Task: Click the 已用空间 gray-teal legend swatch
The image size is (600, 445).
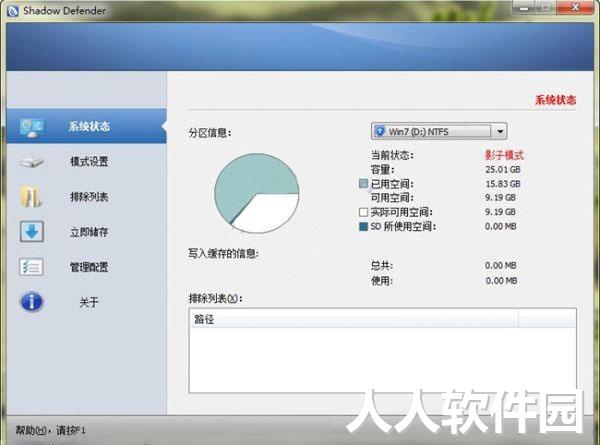Action: [363, 184]
